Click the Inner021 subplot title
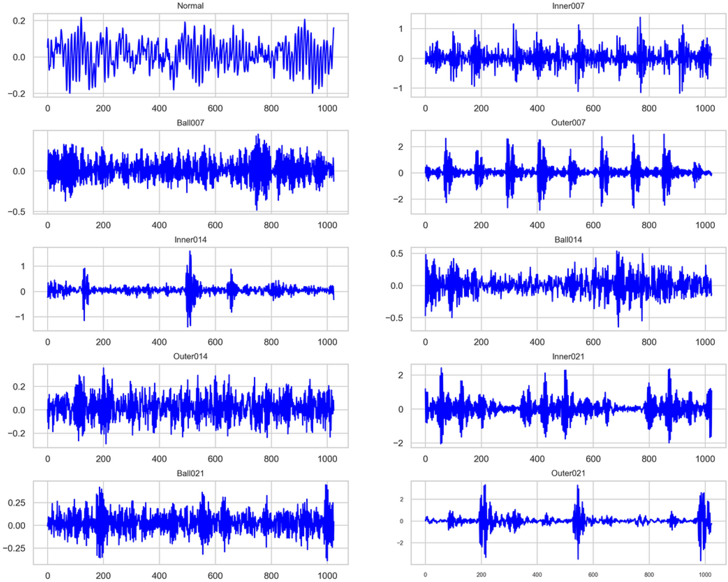 (x=568, y=356)
